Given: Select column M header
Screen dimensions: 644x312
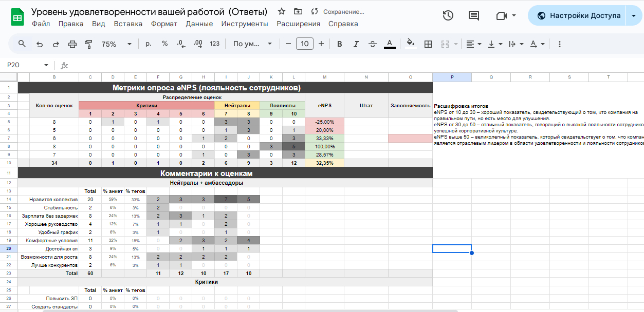Looking at the screenshot, I should coord(324,77).
